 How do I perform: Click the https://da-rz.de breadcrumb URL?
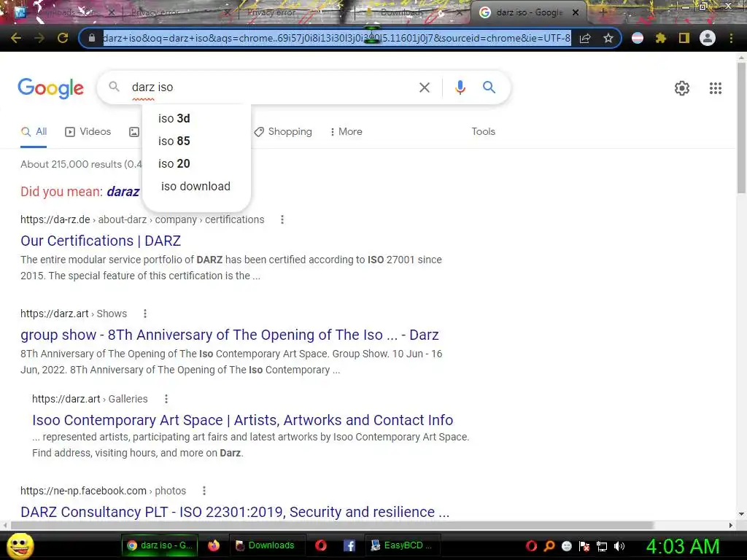[55, 219]
